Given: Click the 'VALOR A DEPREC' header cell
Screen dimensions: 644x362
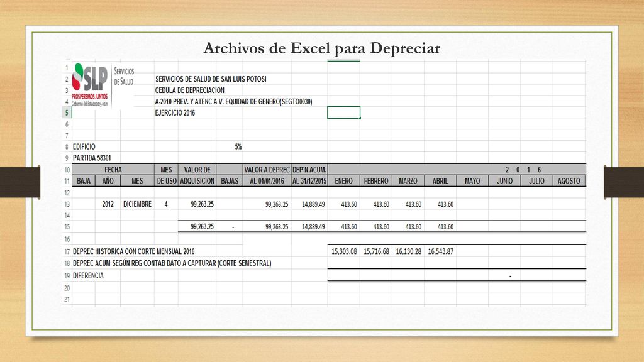Looking at the screenshot, I should coord(267,170).
